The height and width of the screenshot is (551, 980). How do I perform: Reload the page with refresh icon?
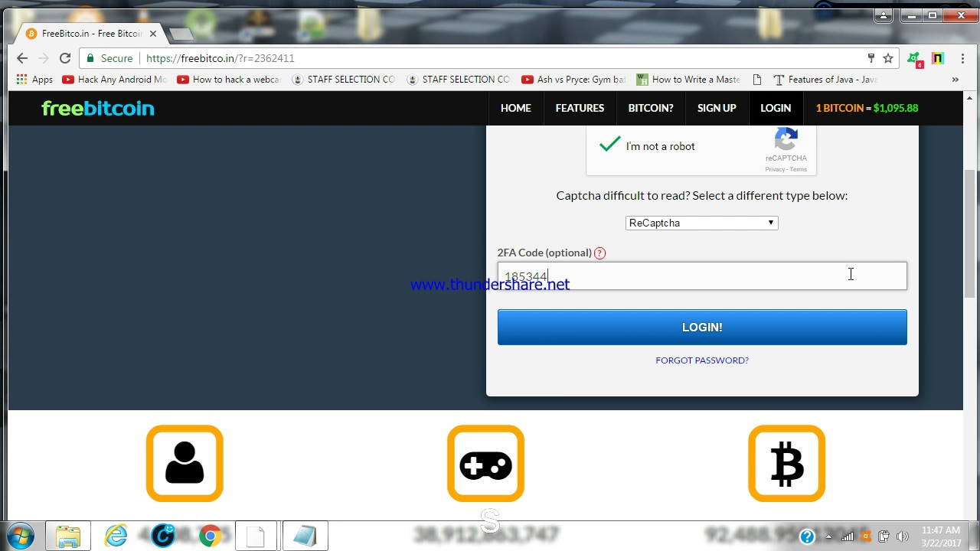[65, 58]
